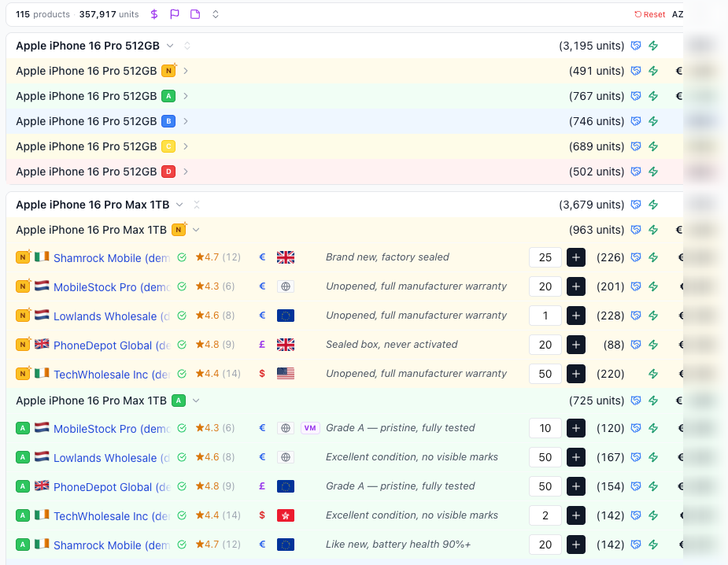
Task: Expand iPhone 16 Pro 512GB grade B row
Action: click(x=186, y=121)
